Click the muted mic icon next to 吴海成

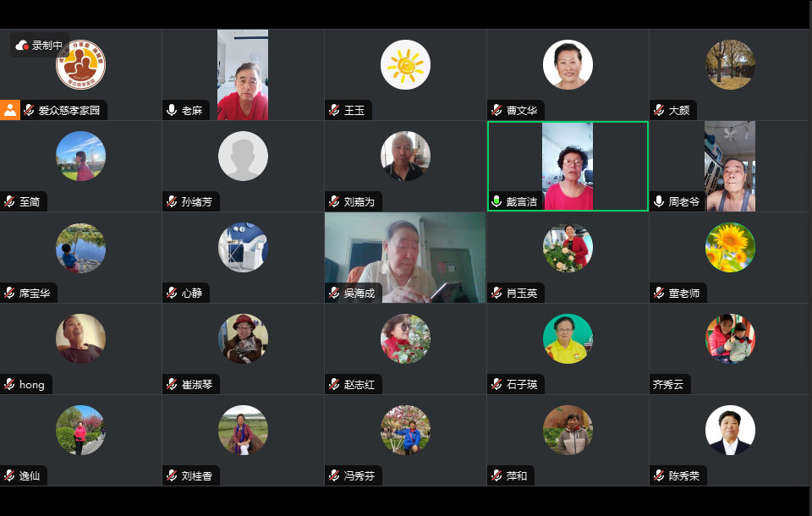click(334, 293)
